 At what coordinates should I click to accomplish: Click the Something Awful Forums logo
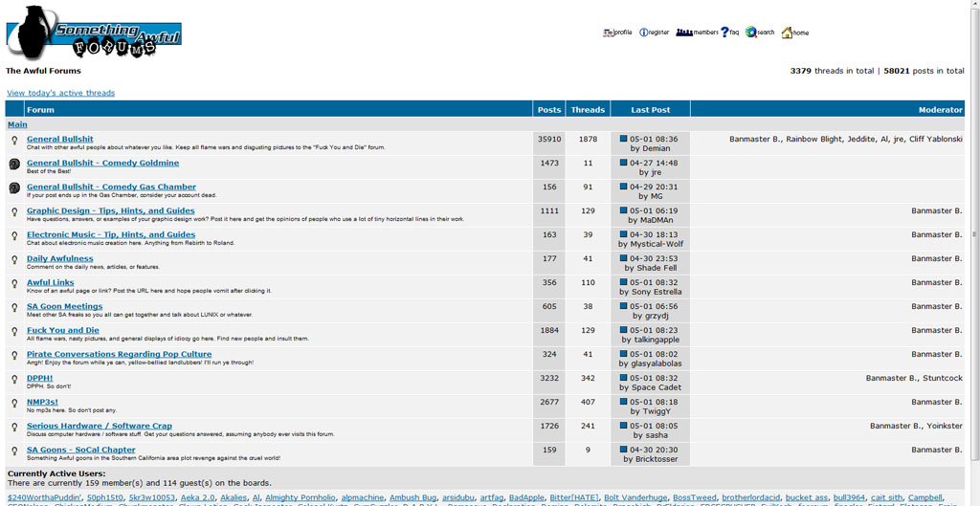(94, 33)
